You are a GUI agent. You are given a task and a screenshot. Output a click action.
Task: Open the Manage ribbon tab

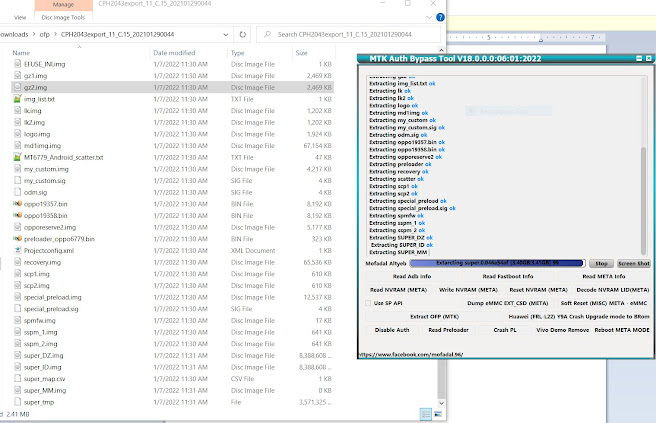tap(63, 5)
